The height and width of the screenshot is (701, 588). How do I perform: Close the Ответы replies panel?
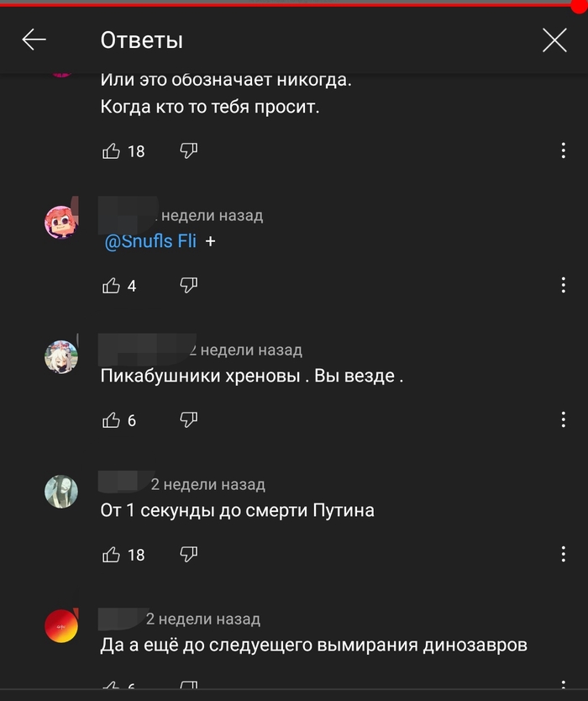click(x=554, y=40)
